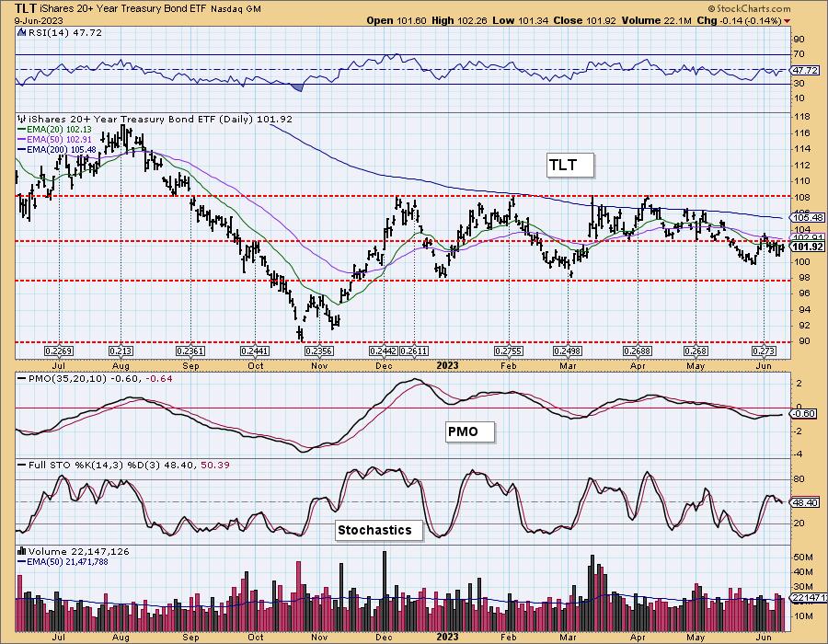Click the 118 mark on price axis
The image size is (828, 644).
tap(802, 117)
